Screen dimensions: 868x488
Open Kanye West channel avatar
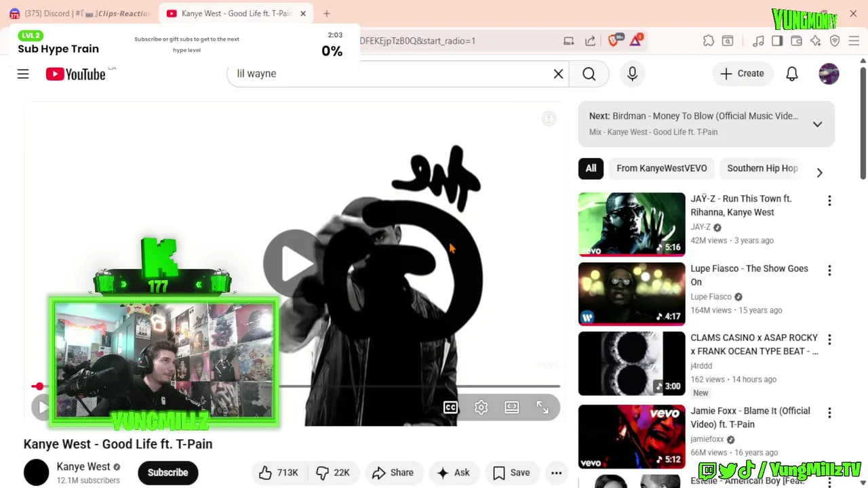pos(37,472)
